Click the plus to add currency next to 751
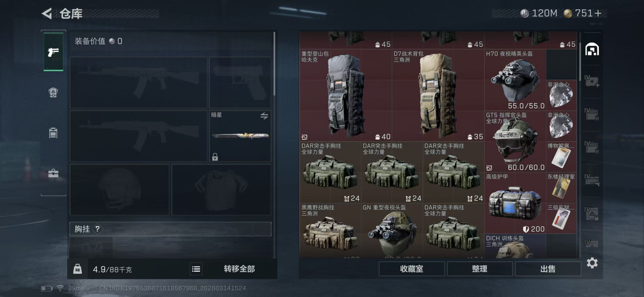 [x=598, y=13]
